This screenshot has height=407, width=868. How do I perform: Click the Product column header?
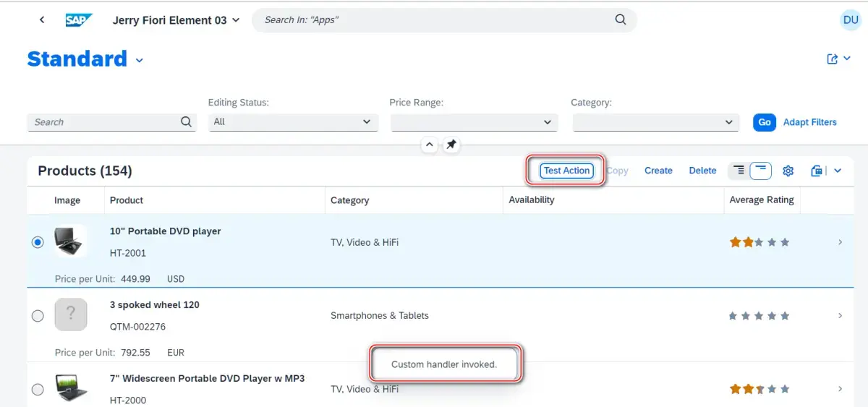127,200
